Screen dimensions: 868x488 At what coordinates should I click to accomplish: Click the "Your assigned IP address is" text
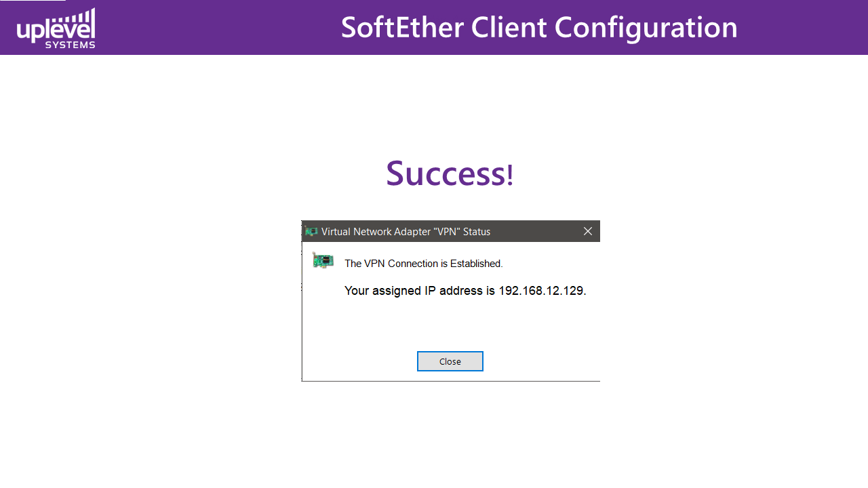click(420, 291)
